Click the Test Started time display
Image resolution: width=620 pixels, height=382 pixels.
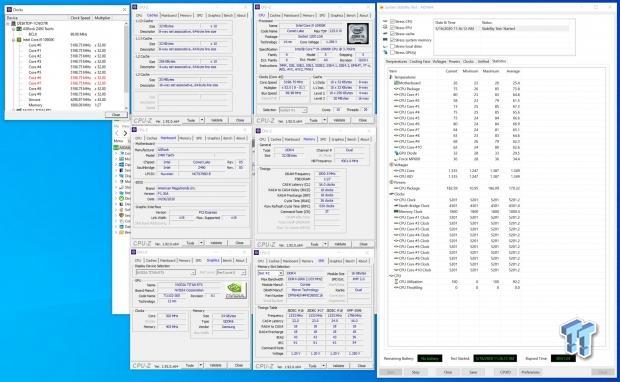click(495, 358)
